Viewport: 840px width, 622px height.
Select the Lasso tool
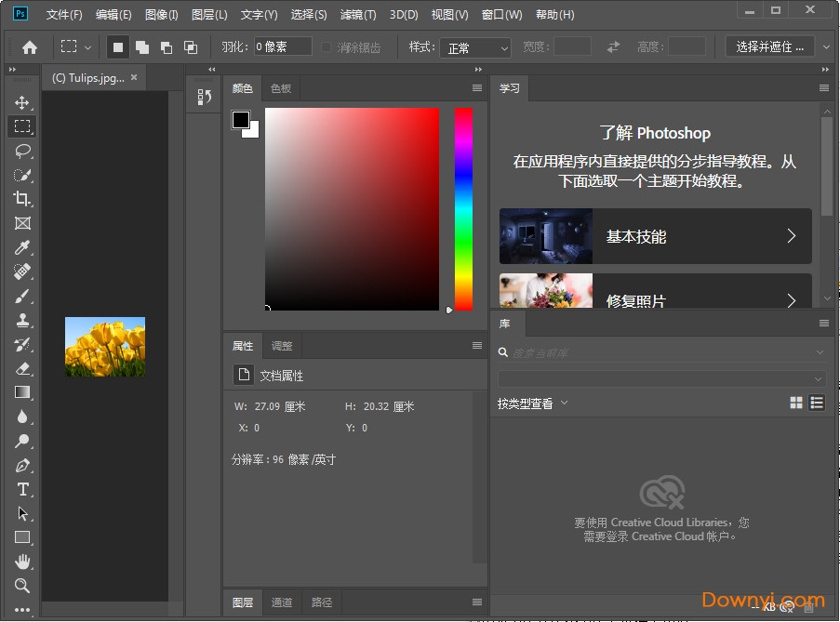point(22,151)
